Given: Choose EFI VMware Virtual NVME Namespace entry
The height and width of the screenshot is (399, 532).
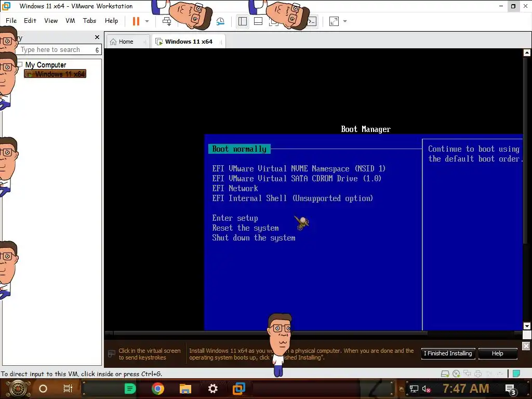Looking at the screenshot, I should (299, 169).
